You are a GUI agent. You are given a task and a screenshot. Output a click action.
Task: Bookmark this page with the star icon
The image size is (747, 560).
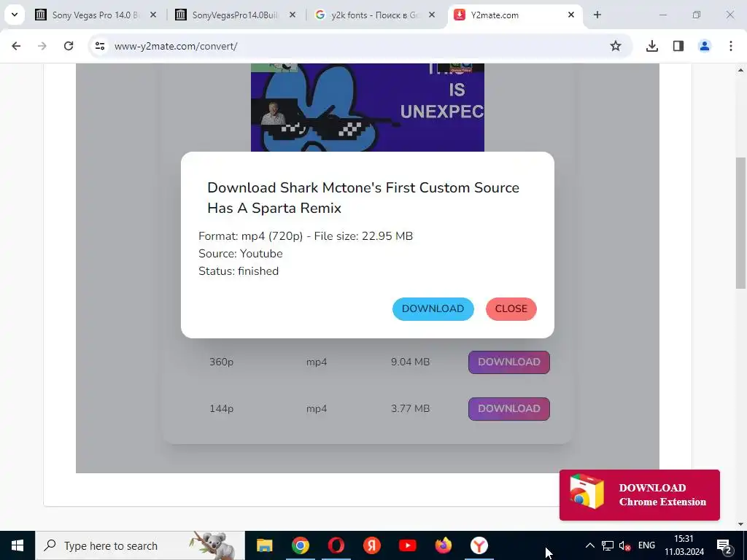616,46
